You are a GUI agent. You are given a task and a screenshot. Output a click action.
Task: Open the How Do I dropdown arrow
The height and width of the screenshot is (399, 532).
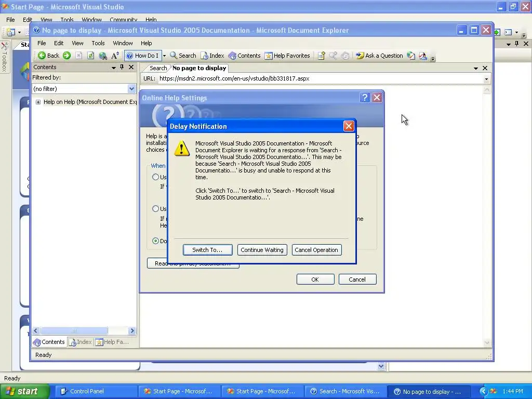[164, 56]
